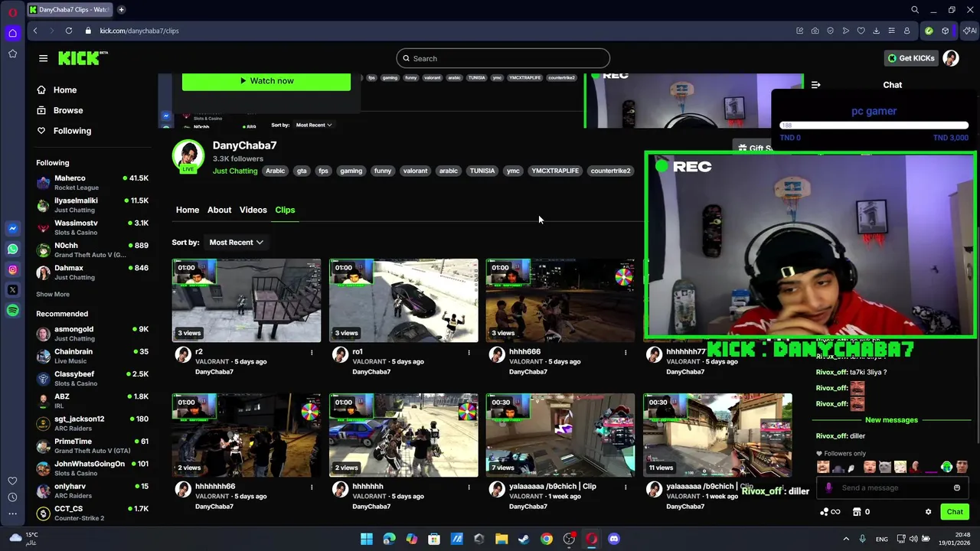Open WhatsApp in the Opera sidebar

12,249
